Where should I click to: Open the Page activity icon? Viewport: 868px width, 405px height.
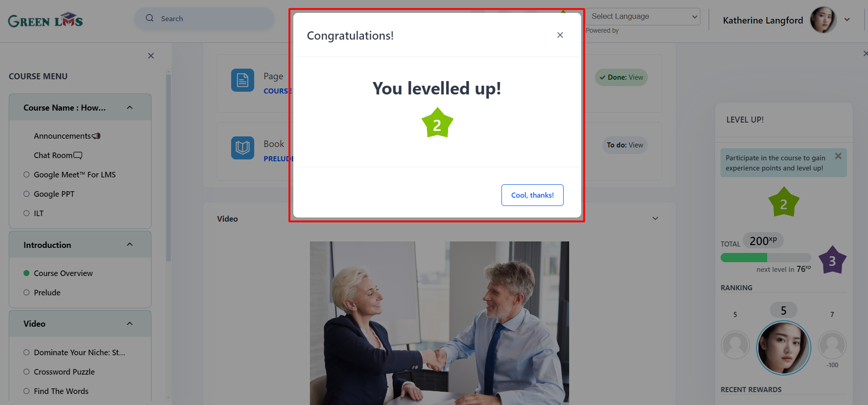243,80
